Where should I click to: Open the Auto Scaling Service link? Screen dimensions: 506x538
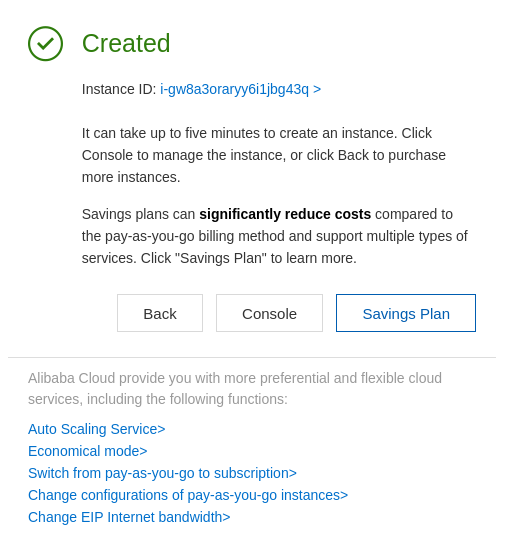[97, 429]
